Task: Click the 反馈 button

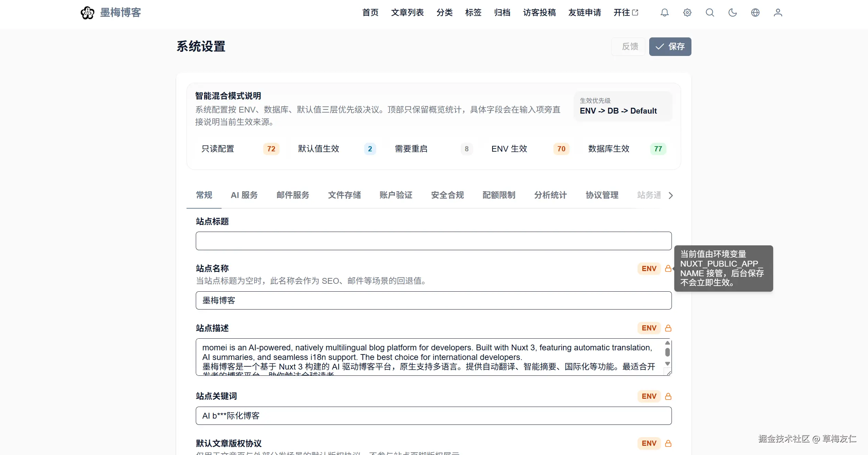Action: (629, 46)
